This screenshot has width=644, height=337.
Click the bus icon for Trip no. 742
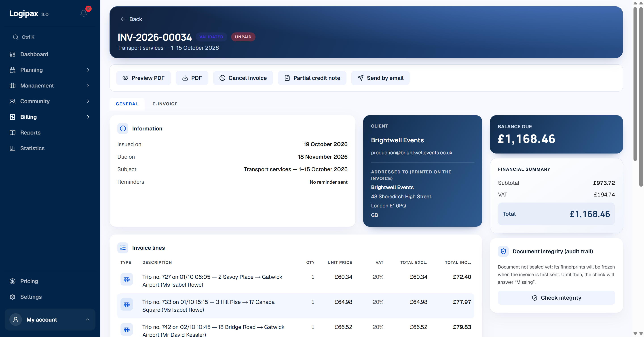pos(127,329)
